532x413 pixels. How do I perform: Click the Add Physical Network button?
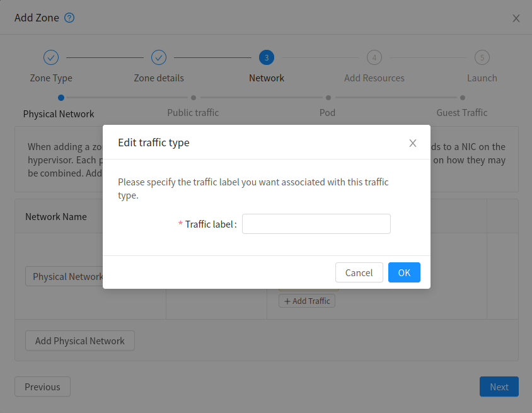point(79,340)
